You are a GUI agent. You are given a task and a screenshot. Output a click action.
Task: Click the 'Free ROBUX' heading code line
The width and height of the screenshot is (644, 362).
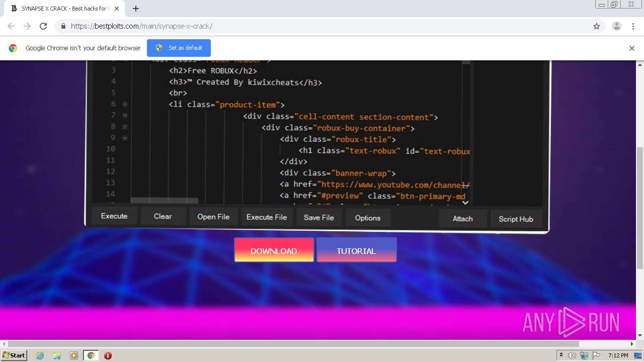tap(213, 71)
